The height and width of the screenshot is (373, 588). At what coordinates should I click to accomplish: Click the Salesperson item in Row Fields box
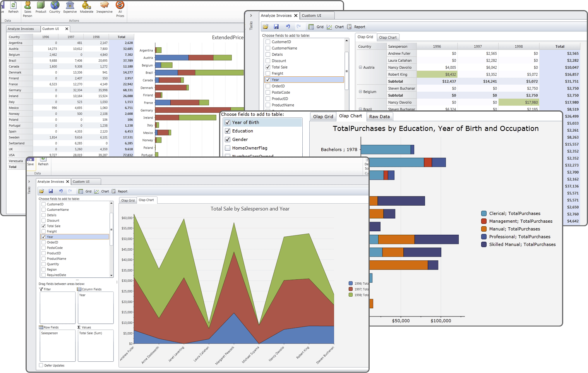coord(50,333)
